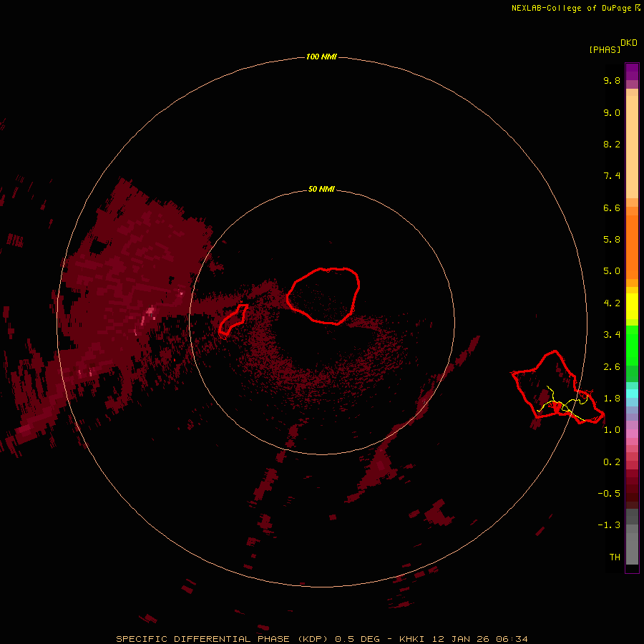Click the 1.8 value on the color scale
644x644 pixels.
coord(612,399)
